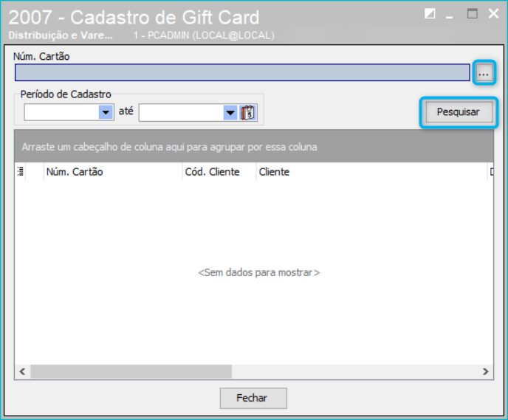This screenshot has height=420, width=508.
Task: Click the scrollbar right arrow
Action: click(485, 371)
